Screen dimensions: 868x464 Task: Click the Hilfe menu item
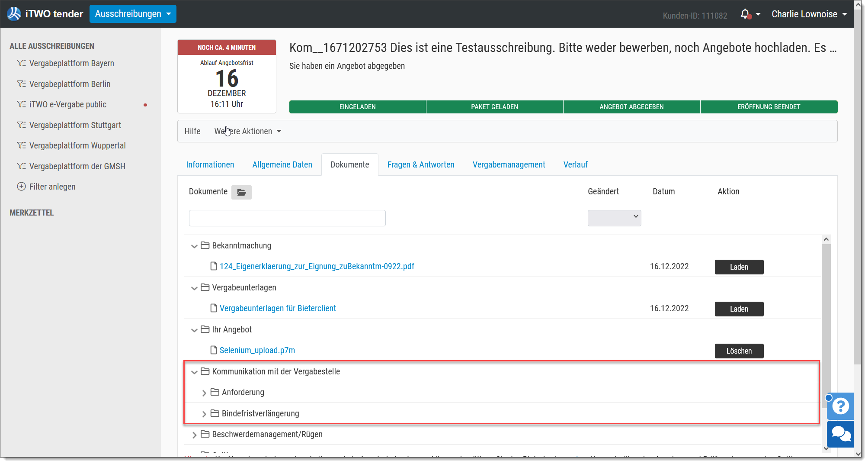(x=192, y=131)
